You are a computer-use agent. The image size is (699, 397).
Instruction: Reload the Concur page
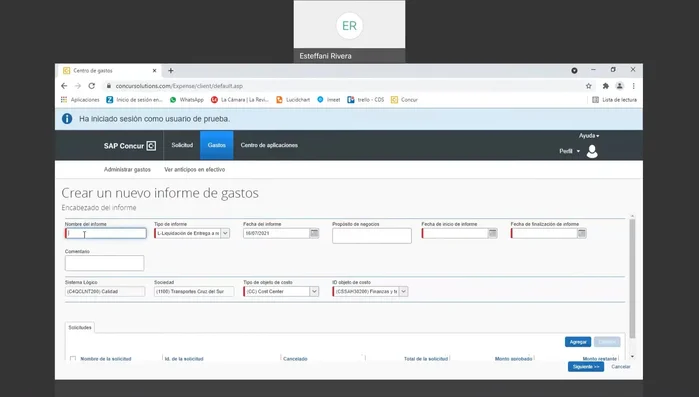[91, 86]
